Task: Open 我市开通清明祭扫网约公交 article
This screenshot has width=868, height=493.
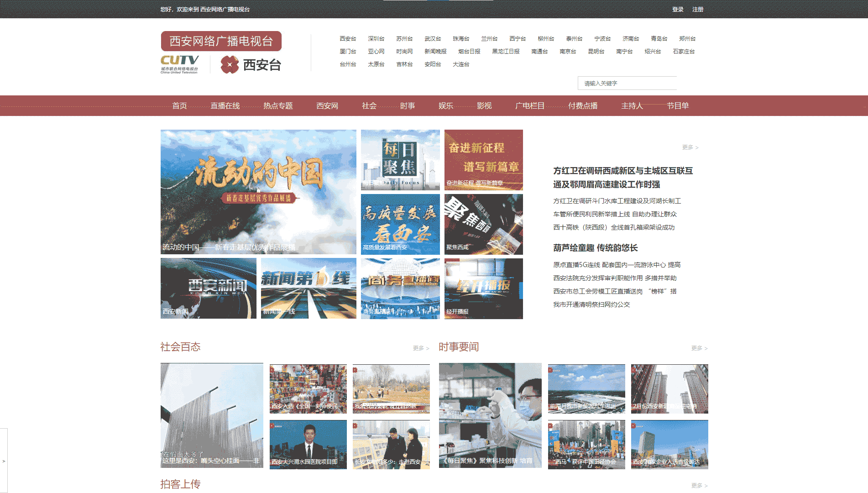Action: (x=591, y=304)
